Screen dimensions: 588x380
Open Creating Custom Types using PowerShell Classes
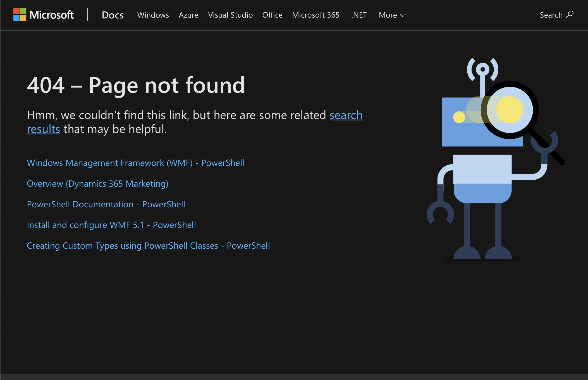pyautogui.click(x=148, y=246)
